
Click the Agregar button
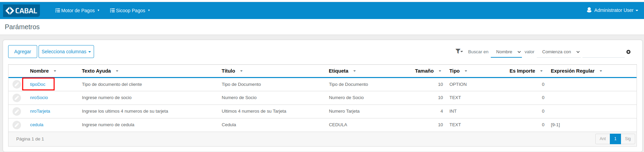[23, 52]
